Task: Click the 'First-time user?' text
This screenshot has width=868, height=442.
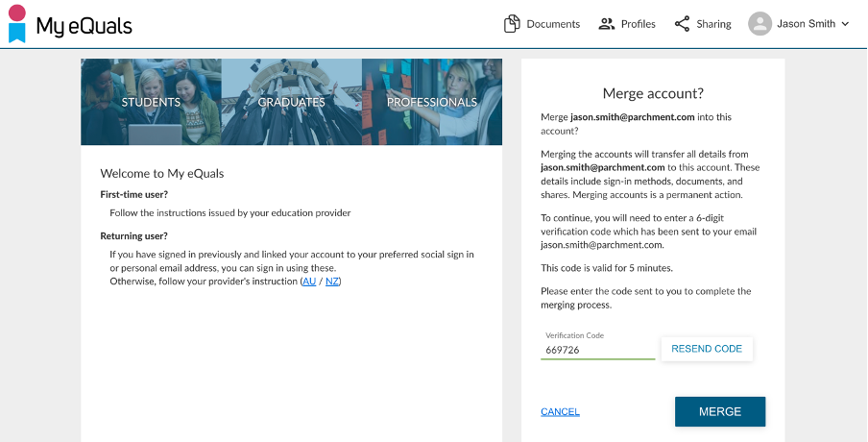Action: (134, 194)
